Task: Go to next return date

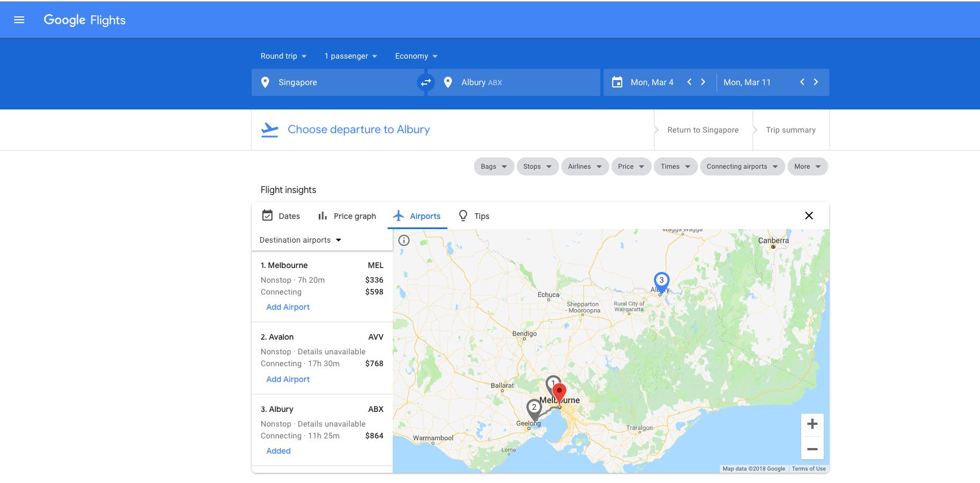Action: coord(816,82)
